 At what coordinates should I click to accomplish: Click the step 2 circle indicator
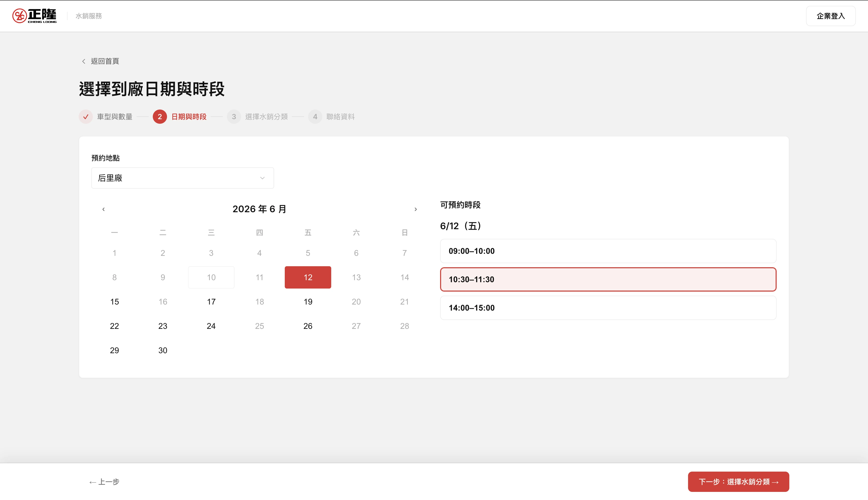[160, 117]
